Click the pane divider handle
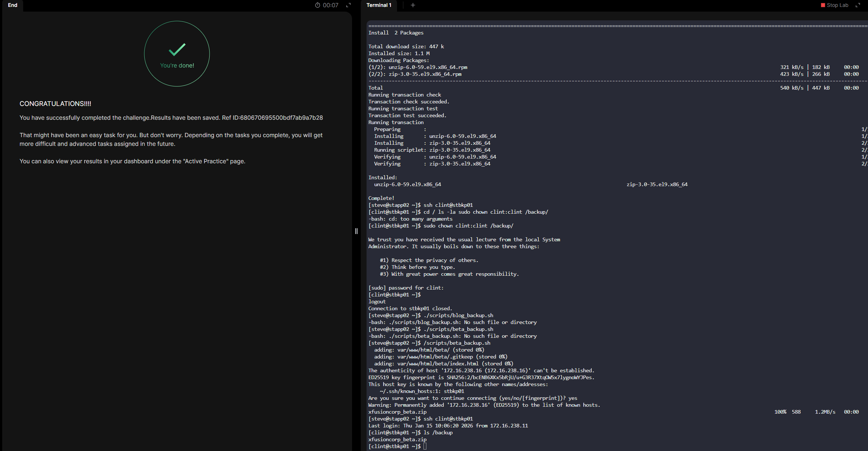868x451 pixels. pyautogui.click(x=356, y=231)
